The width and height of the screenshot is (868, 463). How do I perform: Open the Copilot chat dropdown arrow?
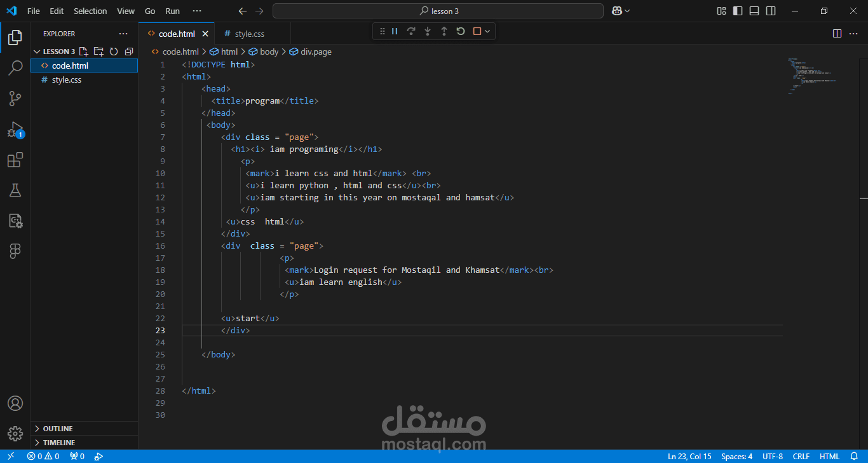(x=628, y=11)
